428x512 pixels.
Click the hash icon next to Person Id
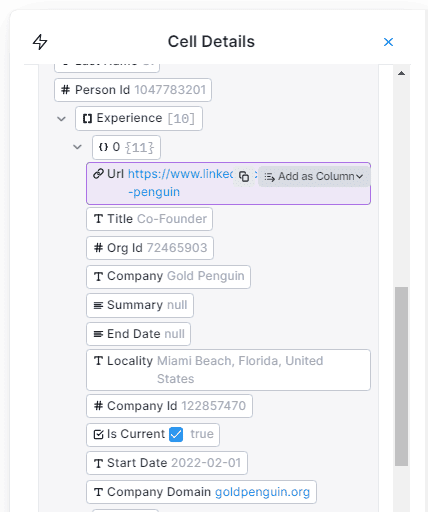coord(66,90)
